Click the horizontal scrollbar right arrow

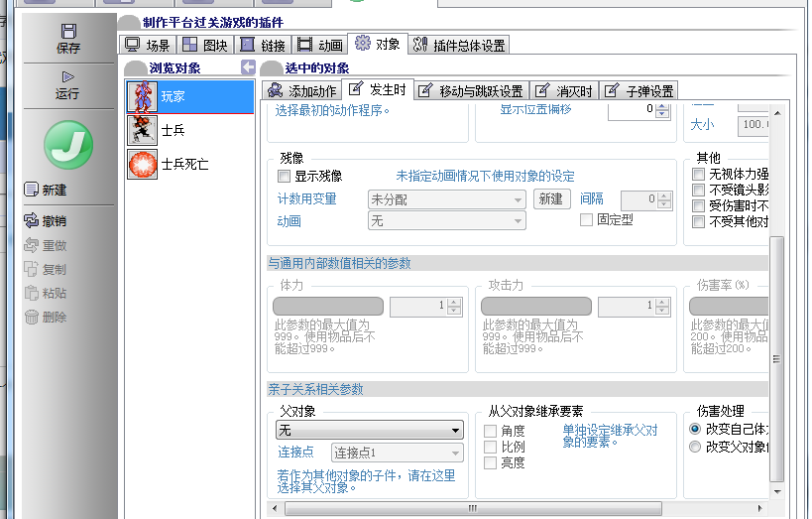coord(759,508)
